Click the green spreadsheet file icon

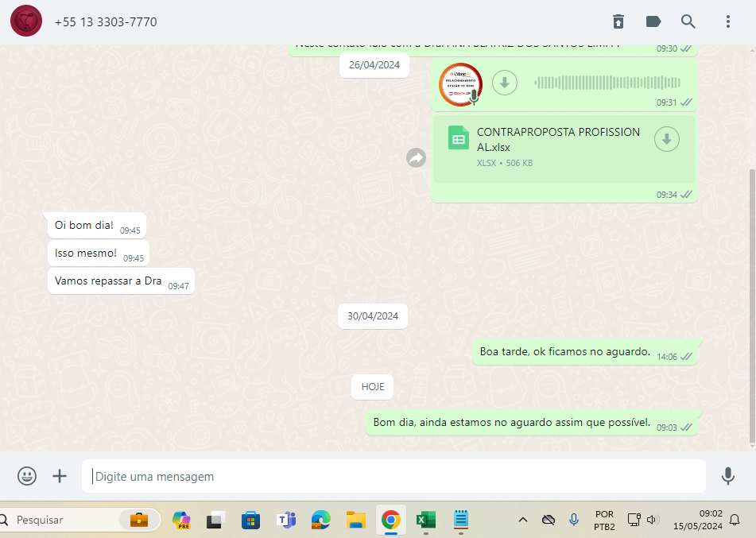point(459,137)
